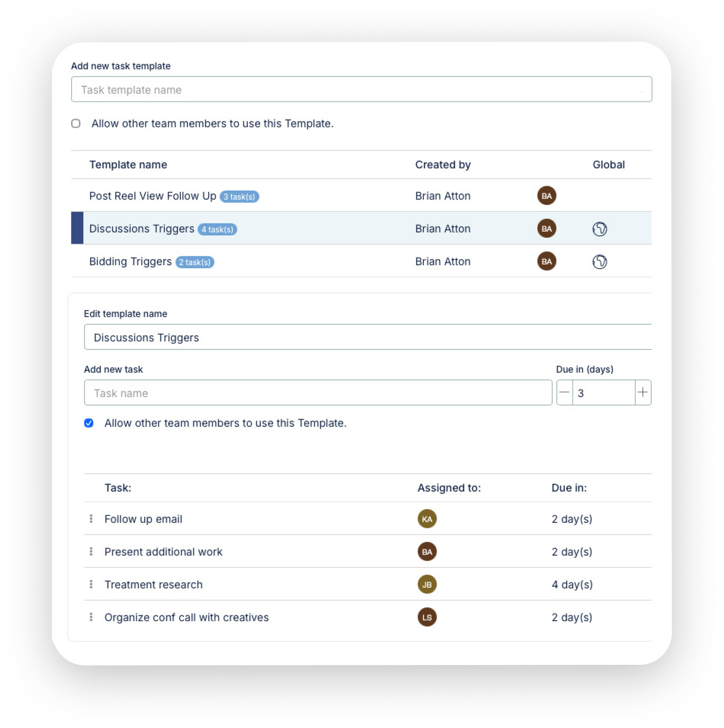Increase due in days with plus button

click(643, 393)
